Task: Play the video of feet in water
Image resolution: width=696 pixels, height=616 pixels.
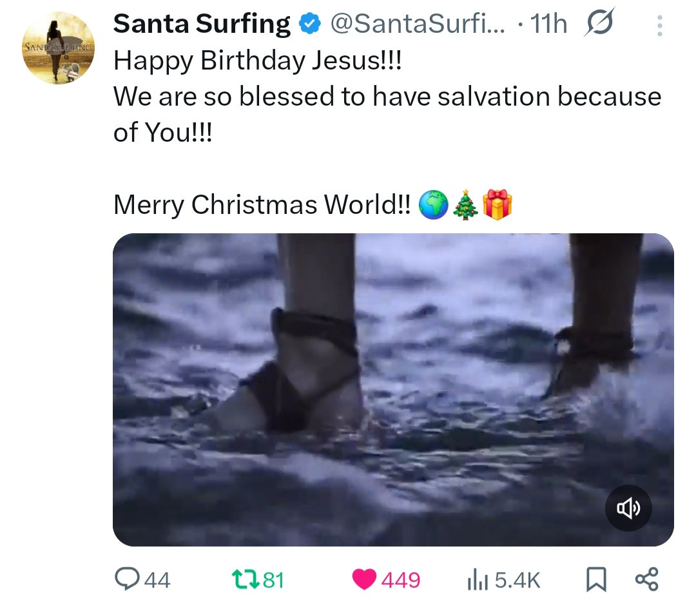Action: [x=393, y=389]
